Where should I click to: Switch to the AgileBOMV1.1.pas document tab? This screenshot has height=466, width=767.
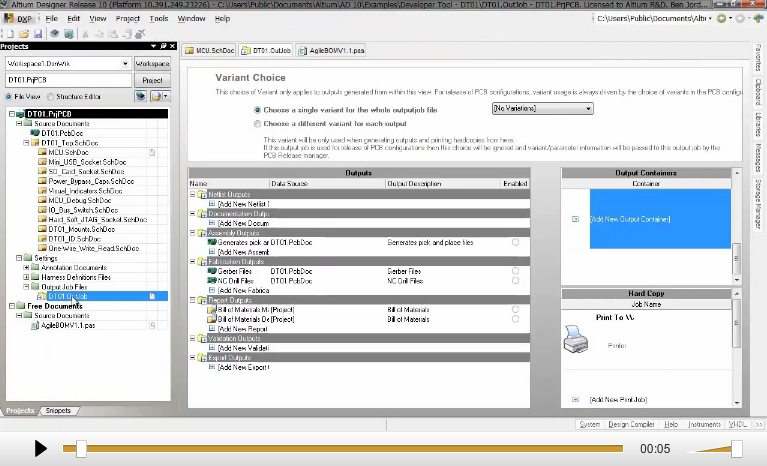tap(331, 50)
